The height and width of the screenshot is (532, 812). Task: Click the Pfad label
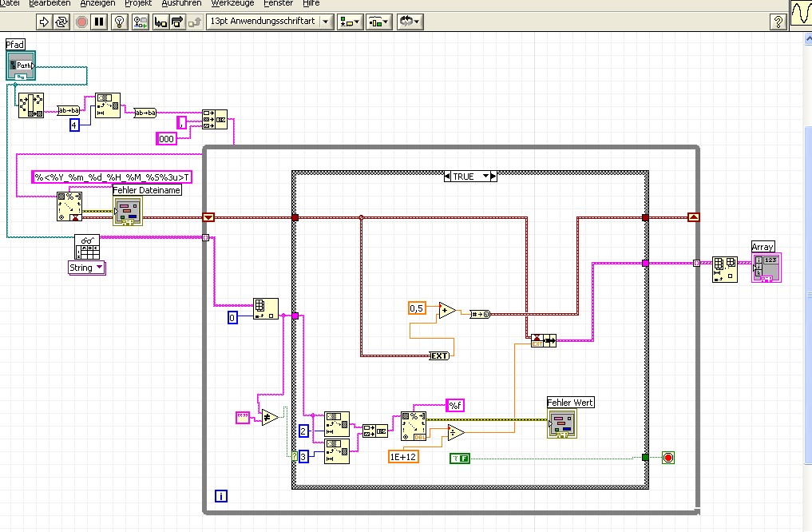[15, 45]
